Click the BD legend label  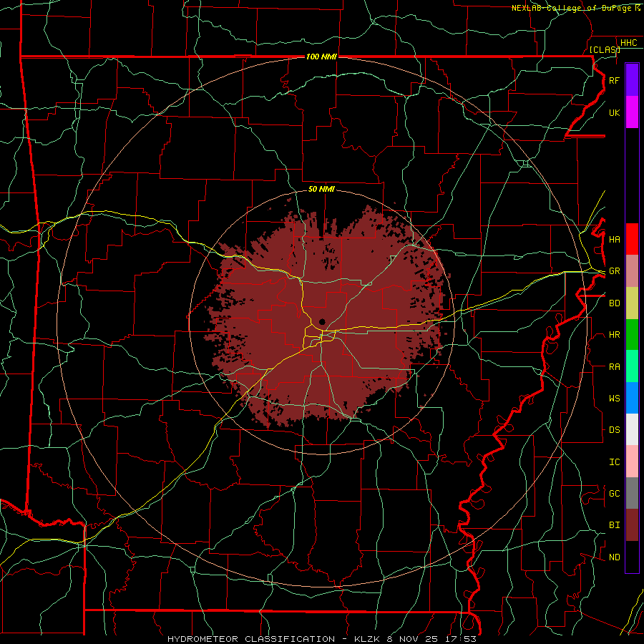[614, 303]
